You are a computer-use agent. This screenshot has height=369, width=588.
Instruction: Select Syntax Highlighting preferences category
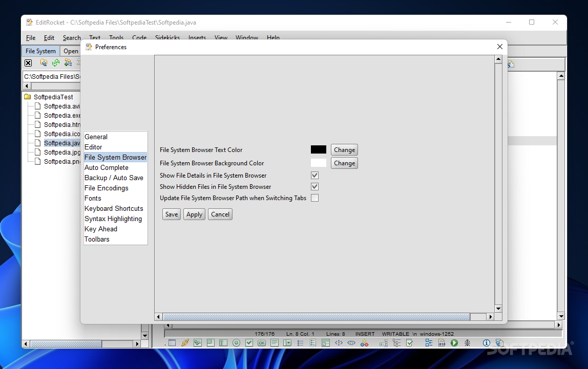116,219
